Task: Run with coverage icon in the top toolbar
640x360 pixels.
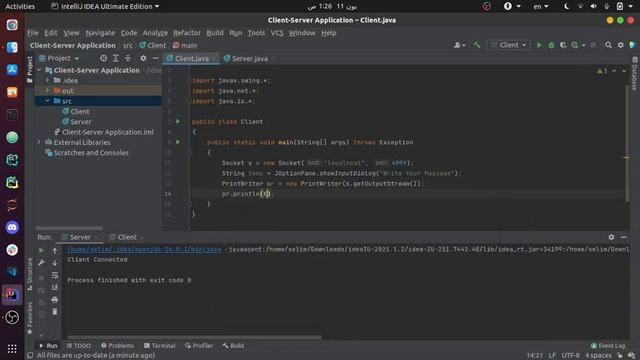Action: click(563, 45)
